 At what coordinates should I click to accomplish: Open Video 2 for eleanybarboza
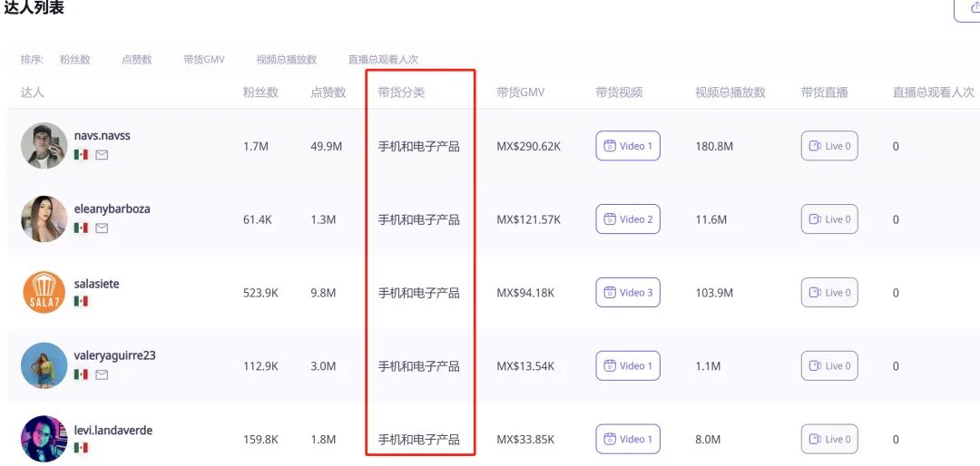[628, 219]
